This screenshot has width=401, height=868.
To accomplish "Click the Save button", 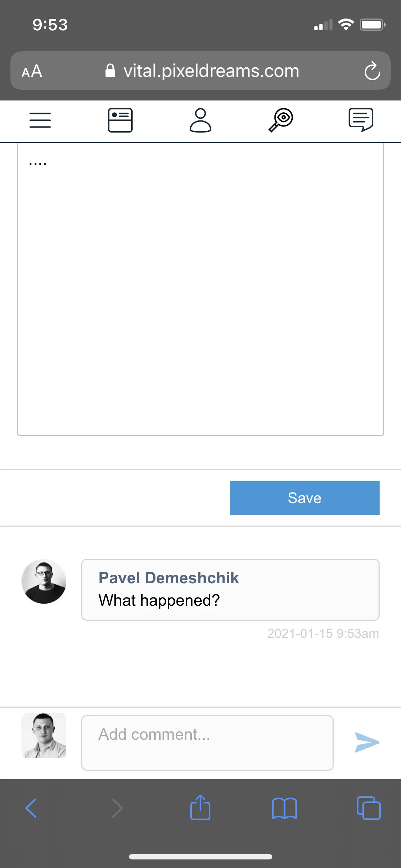I will pyautogui.click(x=304, y=498).
